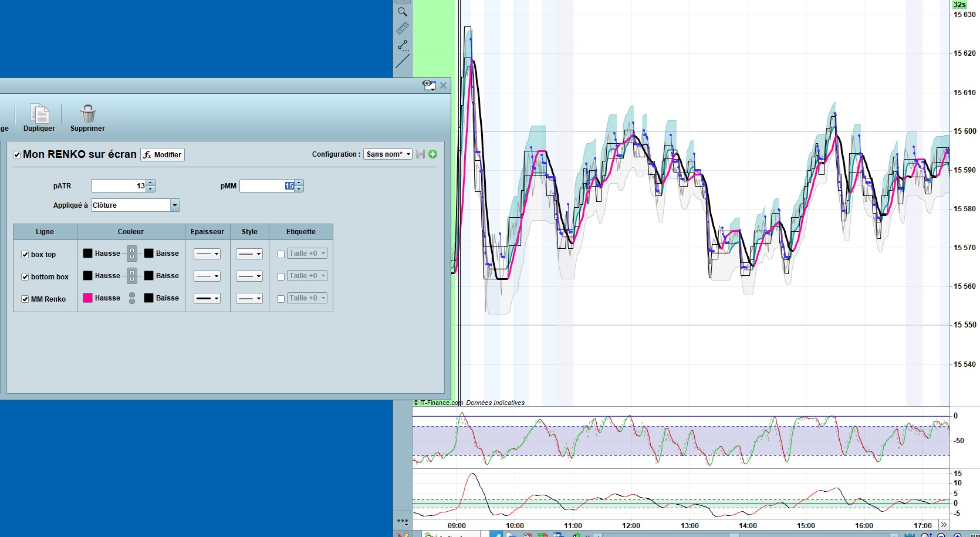The height and width of the screenshot is (537, 980).
Task: Toggle the MM Renko line checkbox
Action: click(25, 299)
